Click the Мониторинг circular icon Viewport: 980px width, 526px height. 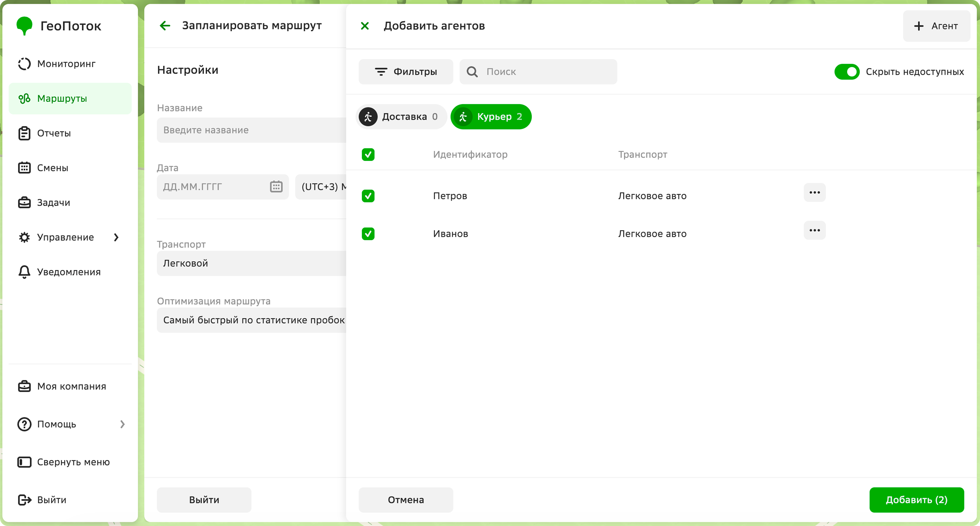(x=24, y=64)
